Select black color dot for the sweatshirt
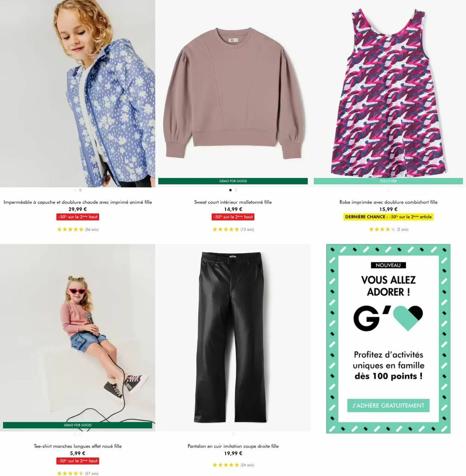466x476 pixels. click(x=230, y=190)
